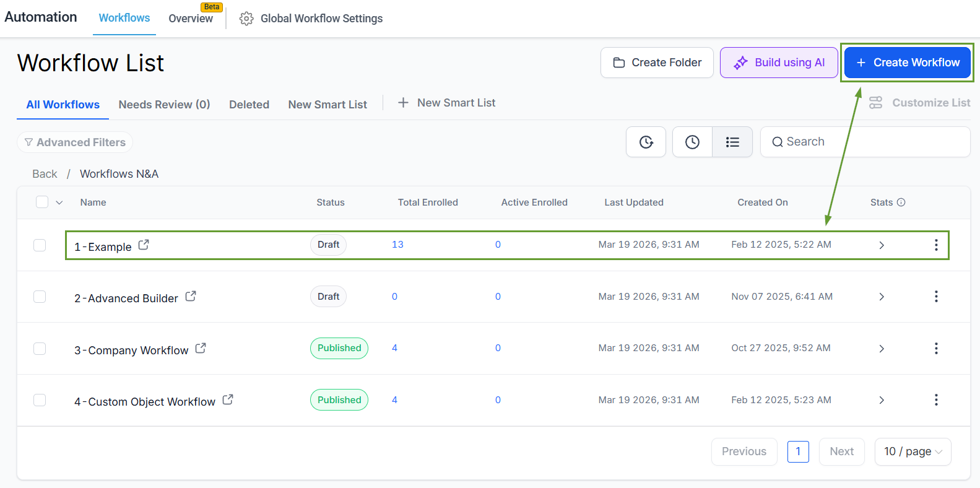Switch to the Deleted tab
Viewport: 980px width, 488px height.
tap(249, 105)
